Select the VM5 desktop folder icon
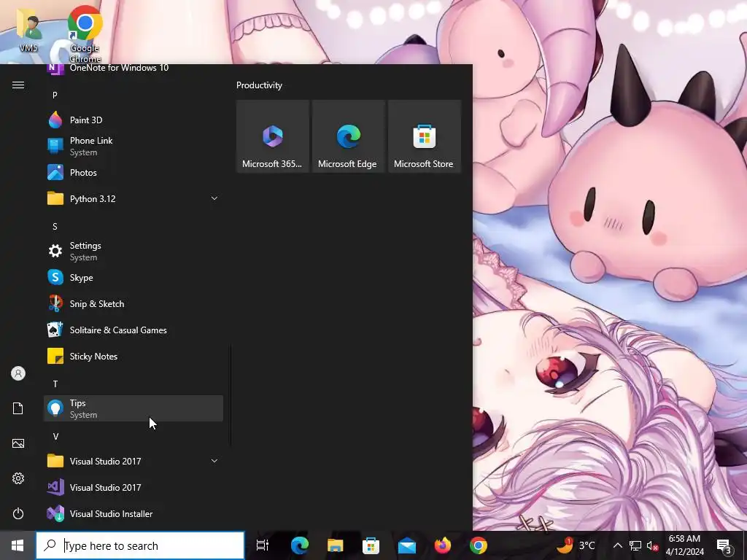This screenshot has width=747, height=560. [x=28, y=29]
